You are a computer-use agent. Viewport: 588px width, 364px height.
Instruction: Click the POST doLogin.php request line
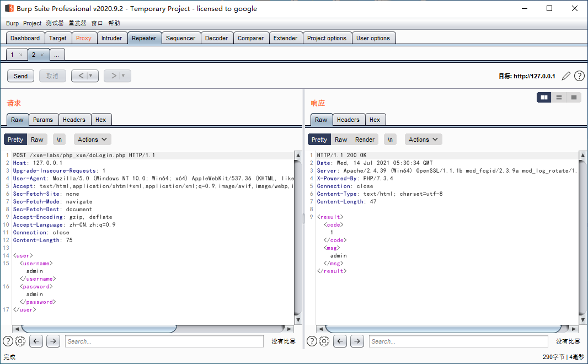pos(84,155)
